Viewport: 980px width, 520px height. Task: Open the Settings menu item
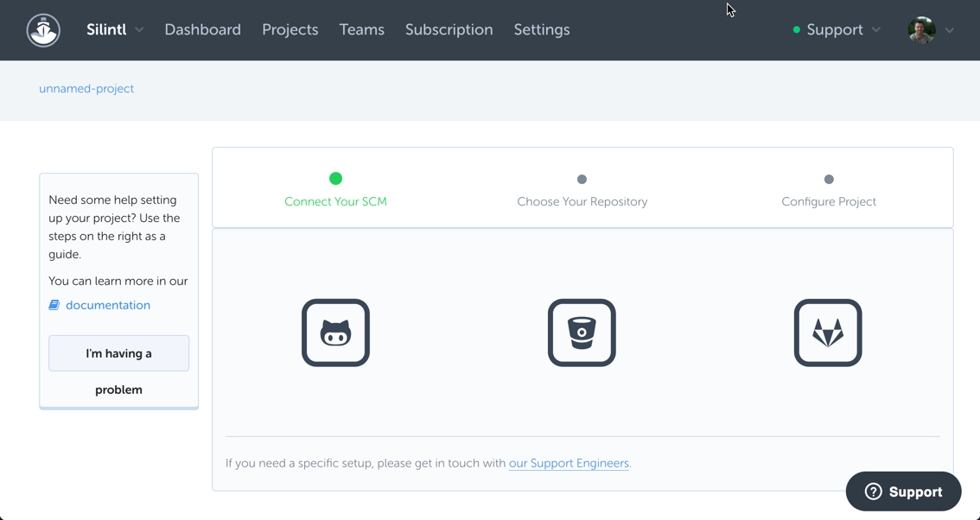pyautogui.click(x=541, y=30)
